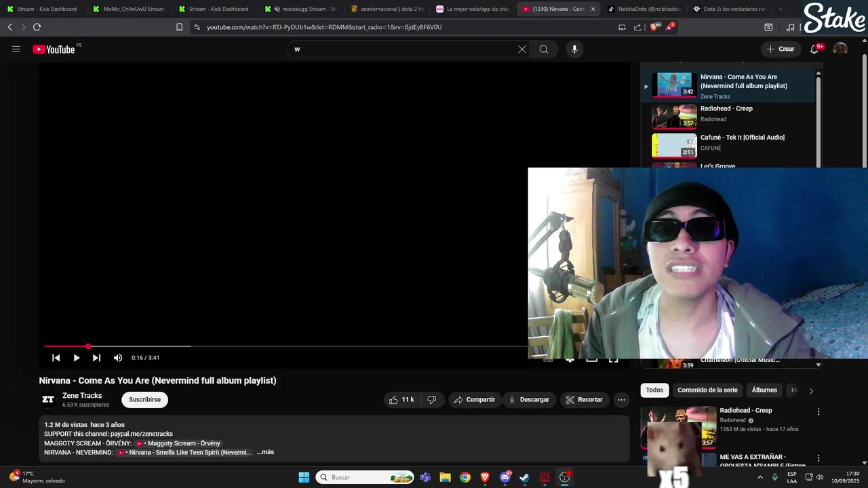Expand description with ...más
Viewport: 868px width, 488px height.
(265, 452)
